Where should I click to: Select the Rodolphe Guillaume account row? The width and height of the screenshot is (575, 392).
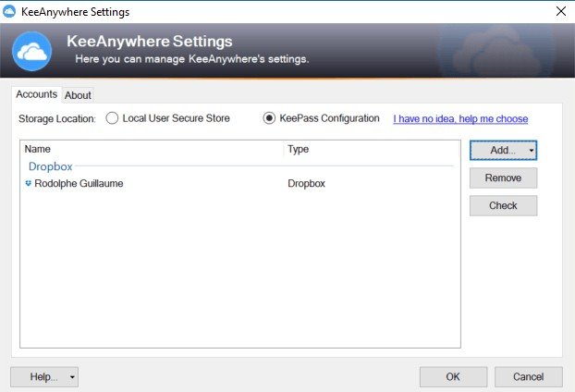coord(240,183)
